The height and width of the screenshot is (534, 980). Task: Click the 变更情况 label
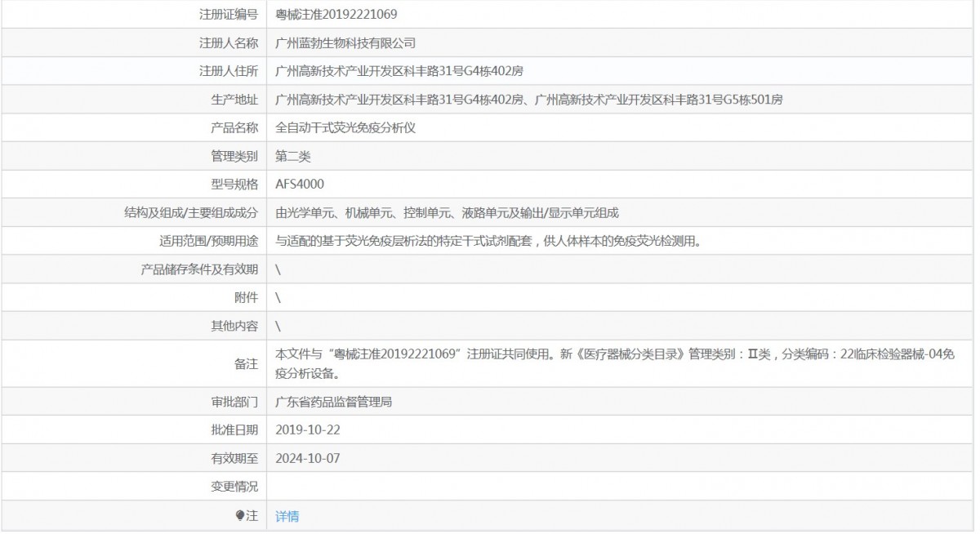234,487
